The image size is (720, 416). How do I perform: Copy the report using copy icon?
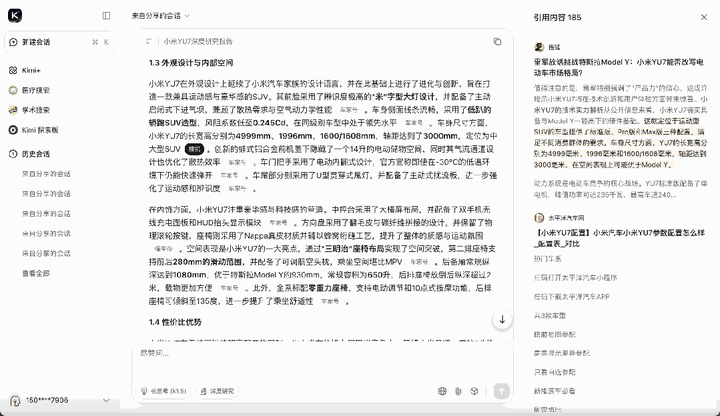click(497, 41)
